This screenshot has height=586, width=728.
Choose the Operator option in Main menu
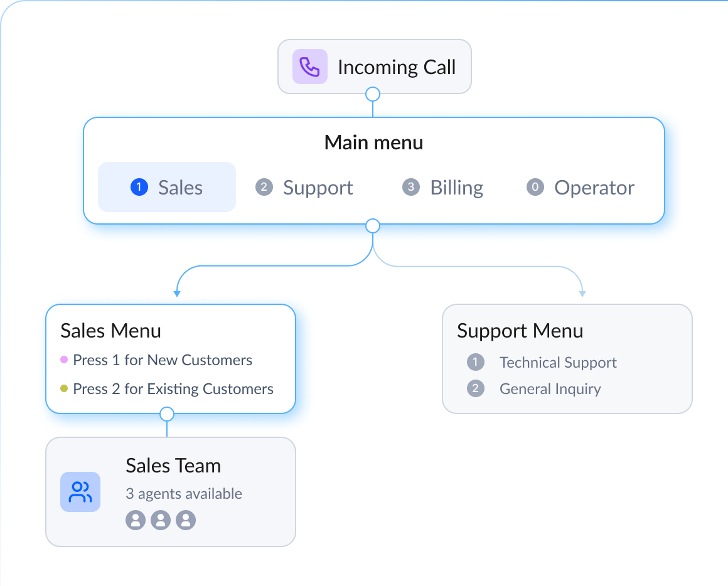[581, 188]
